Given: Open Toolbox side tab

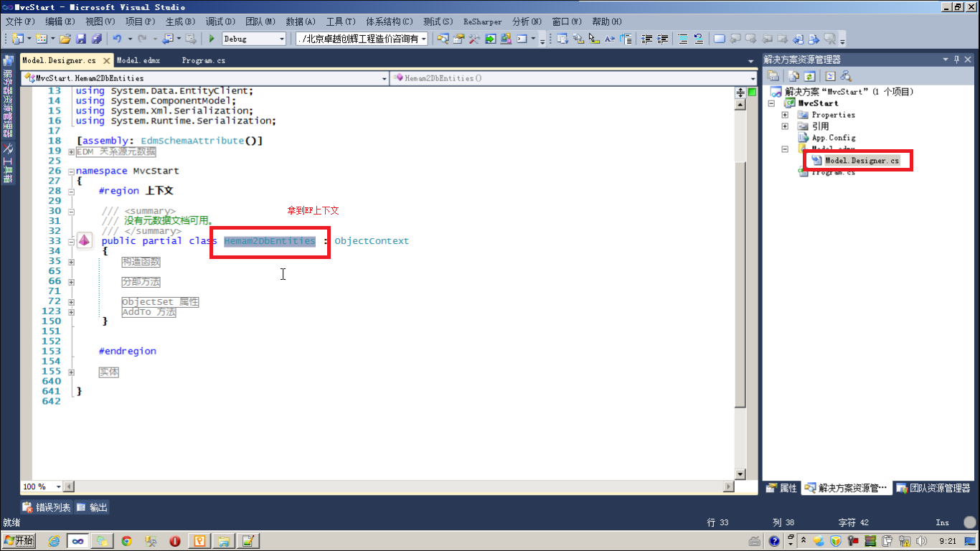Looking at the screenshot, I should pyautogui.click(x=7, y=164).
